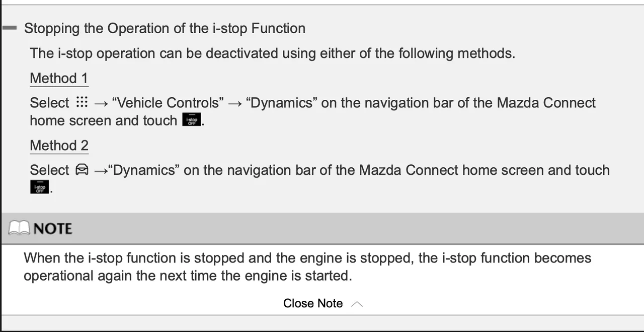
Task: Click the note paragraph about i-stop becoming operational
Action: click(307, 267)
